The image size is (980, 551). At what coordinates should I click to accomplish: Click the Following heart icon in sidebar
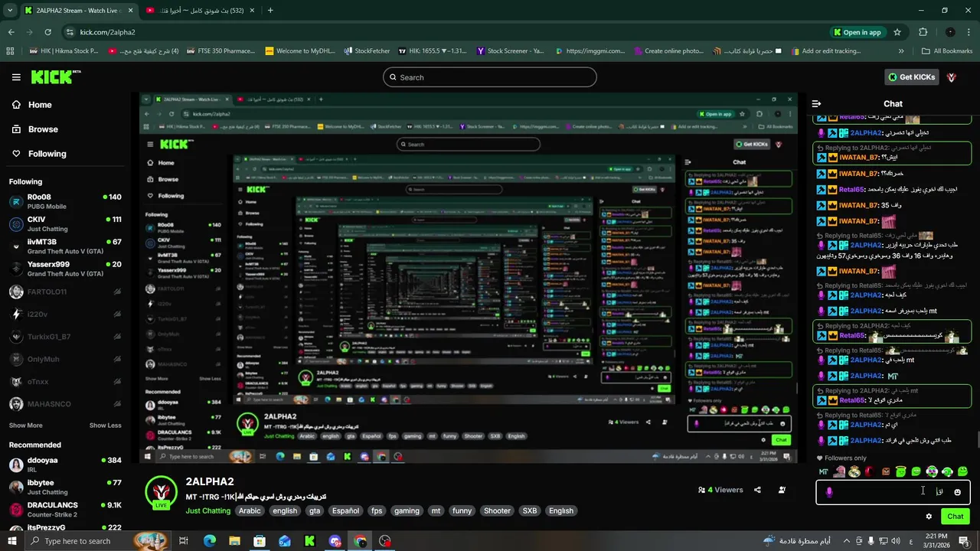[x=16, y=154]
